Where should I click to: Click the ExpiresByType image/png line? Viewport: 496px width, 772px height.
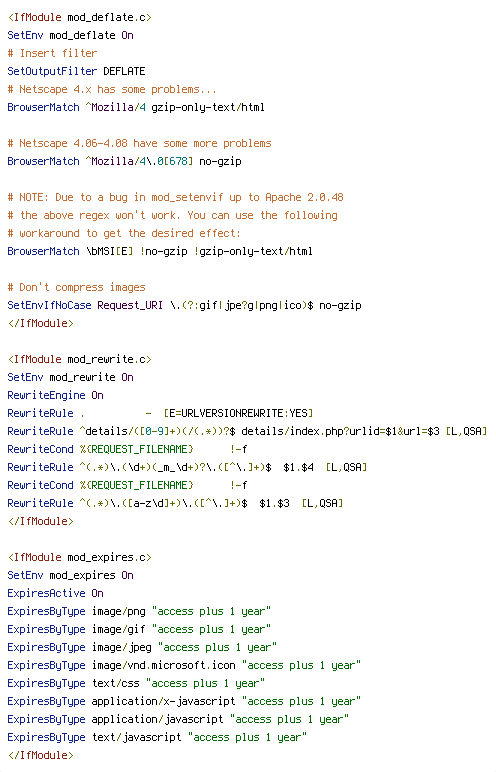click(139, 611)
